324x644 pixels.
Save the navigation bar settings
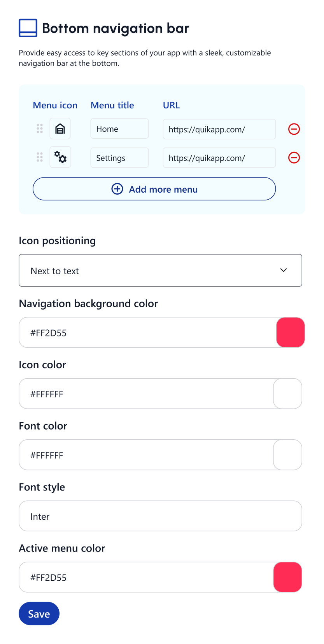[39, 614]
